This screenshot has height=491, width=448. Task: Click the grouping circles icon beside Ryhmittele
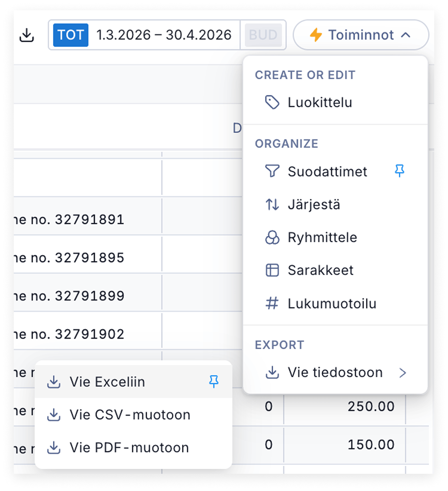(272, 237)
